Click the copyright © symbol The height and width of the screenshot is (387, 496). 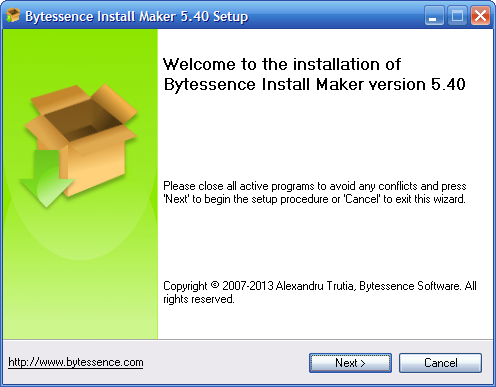pyautogui.click(x=215, y=285)
